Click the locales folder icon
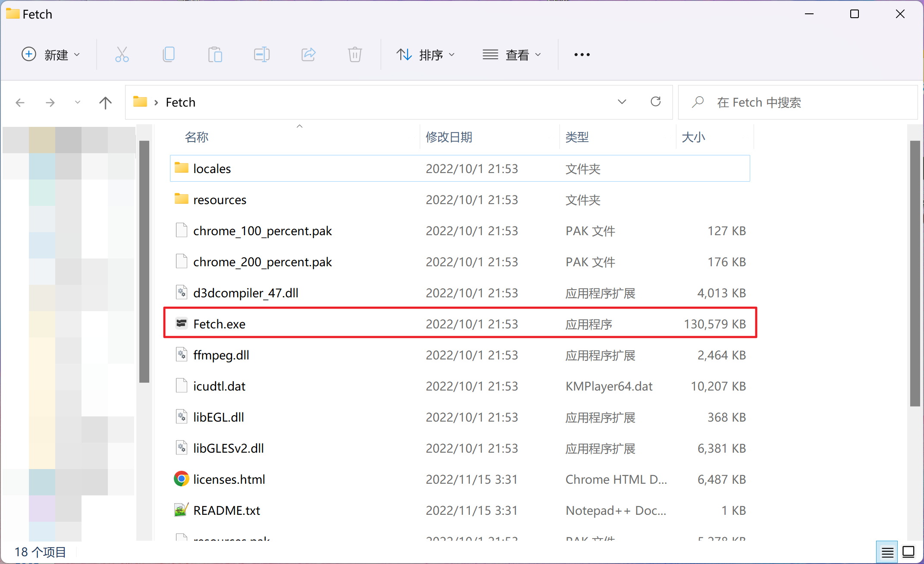Viewport: 924px width, 564px height. pyautogui.click(x=182, y=168)
